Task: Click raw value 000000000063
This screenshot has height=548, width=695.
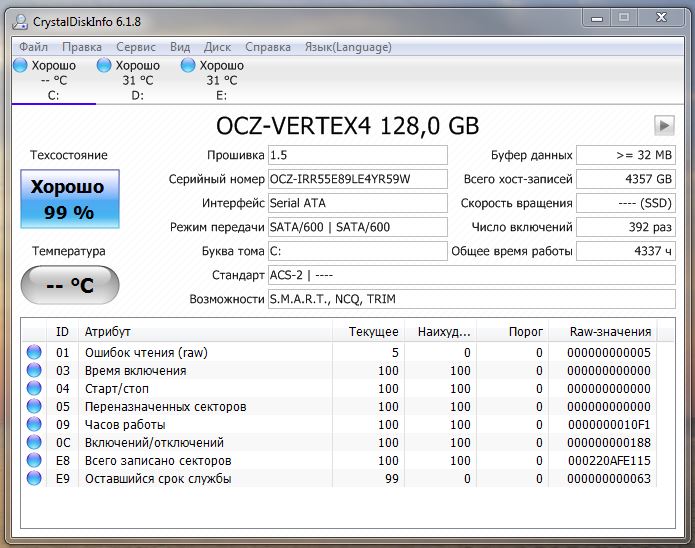Action: [609, 479]
